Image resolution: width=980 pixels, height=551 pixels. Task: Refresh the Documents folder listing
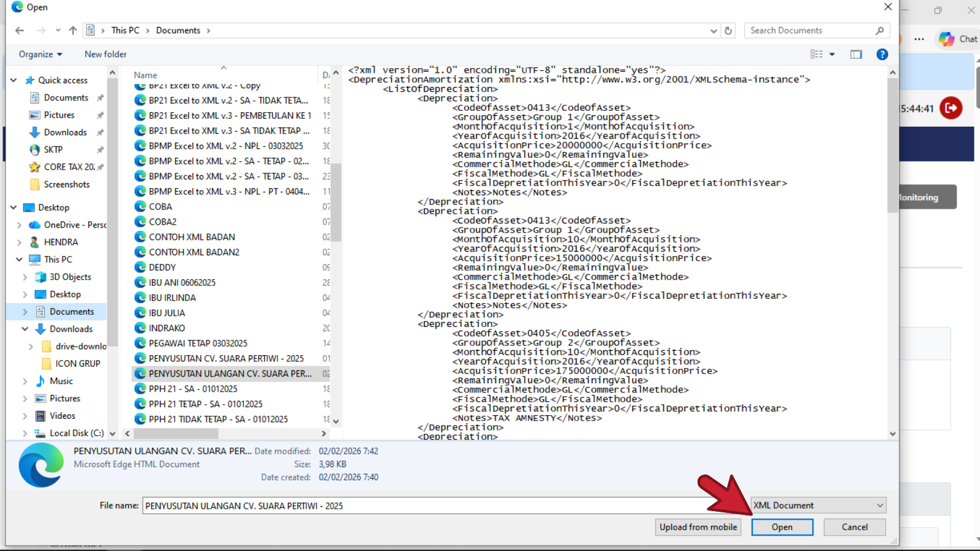point(728,31)
